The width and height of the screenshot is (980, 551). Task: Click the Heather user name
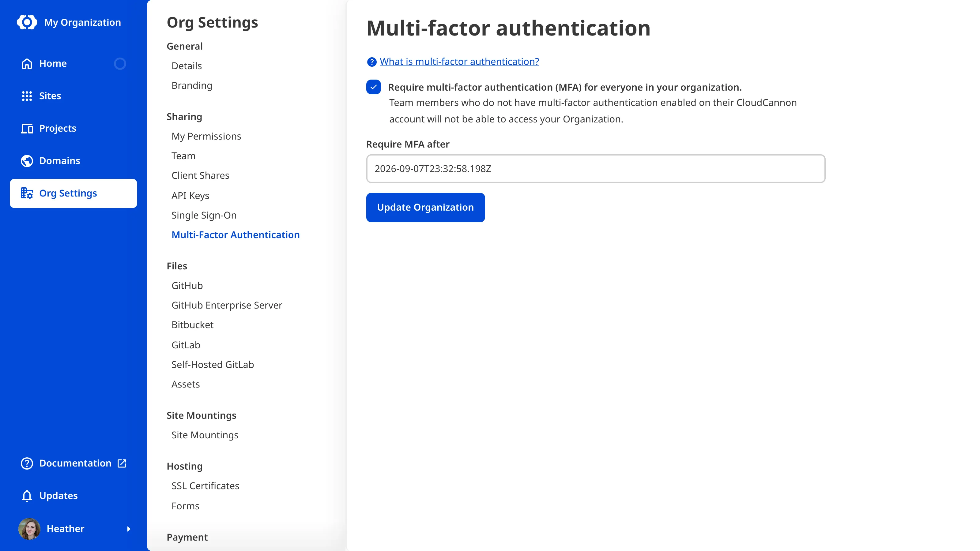point(66,529)
